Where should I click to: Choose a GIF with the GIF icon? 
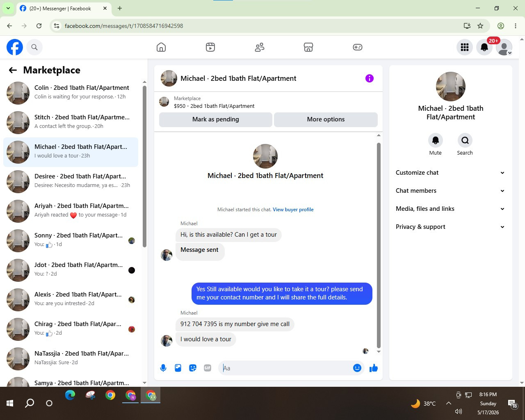[208, 368]
